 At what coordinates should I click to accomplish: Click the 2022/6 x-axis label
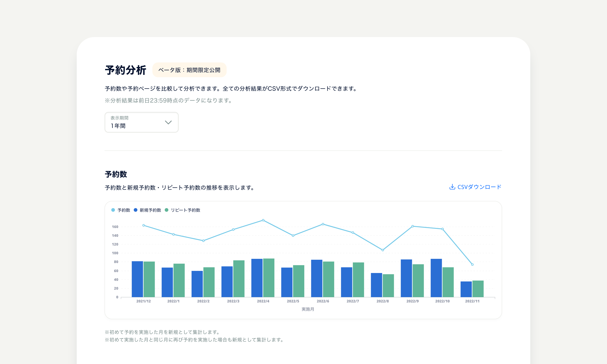pos(323,301)
